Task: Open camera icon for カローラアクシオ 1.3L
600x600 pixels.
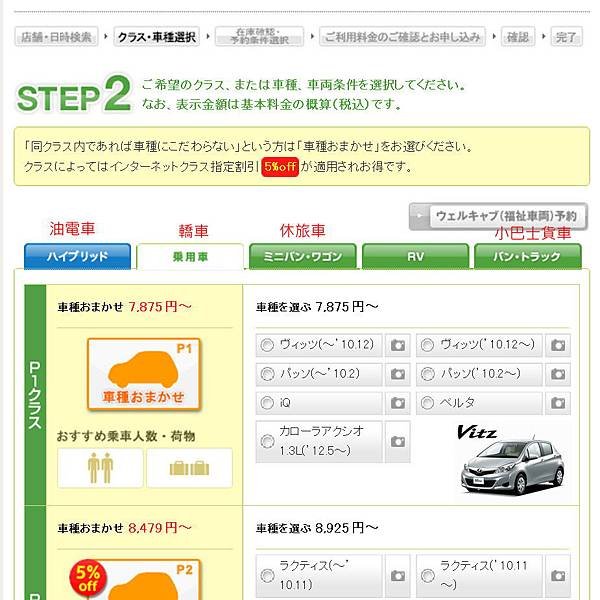Action: pos(398,442)
